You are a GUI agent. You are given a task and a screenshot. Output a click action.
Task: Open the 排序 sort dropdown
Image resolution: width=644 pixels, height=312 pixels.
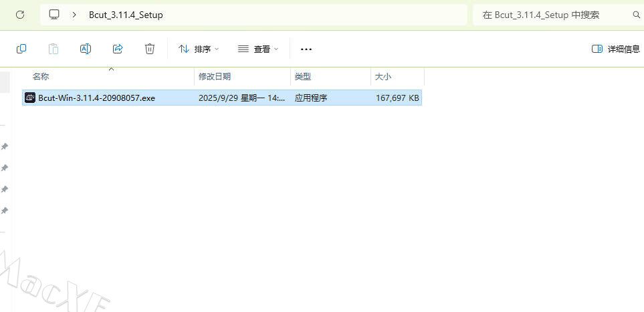pyautogui.click(x=199, y=49)
